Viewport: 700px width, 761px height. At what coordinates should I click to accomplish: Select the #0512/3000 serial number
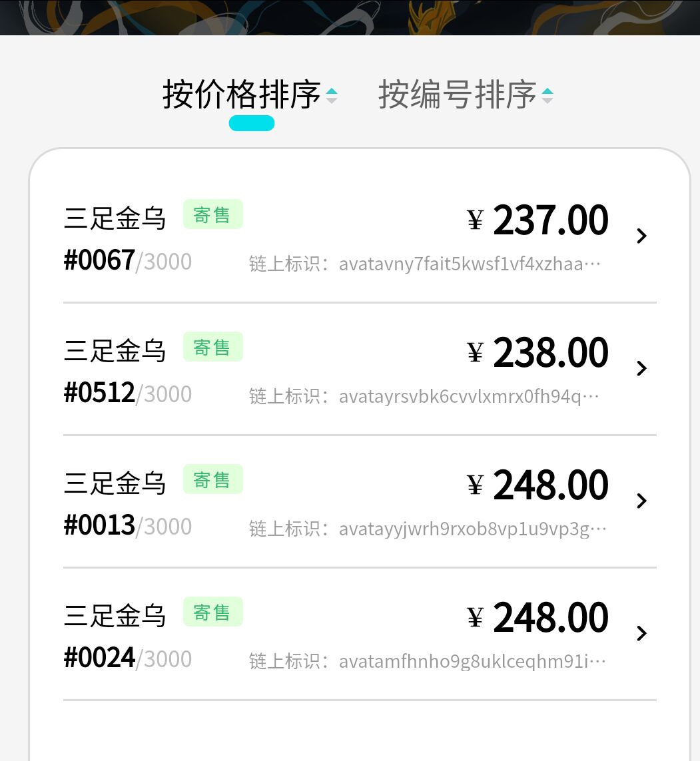(x=127, y=393)
